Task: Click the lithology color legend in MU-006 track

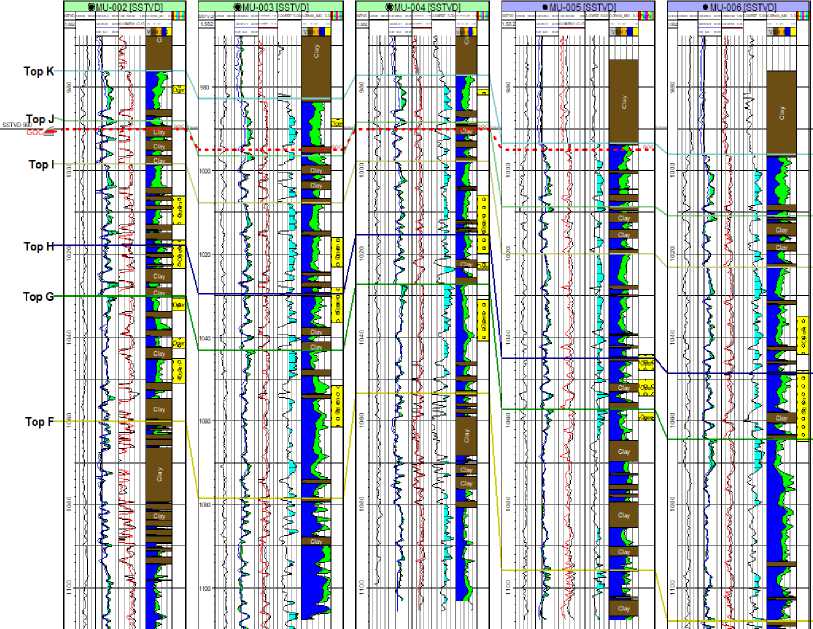Action: pos(781,32)
